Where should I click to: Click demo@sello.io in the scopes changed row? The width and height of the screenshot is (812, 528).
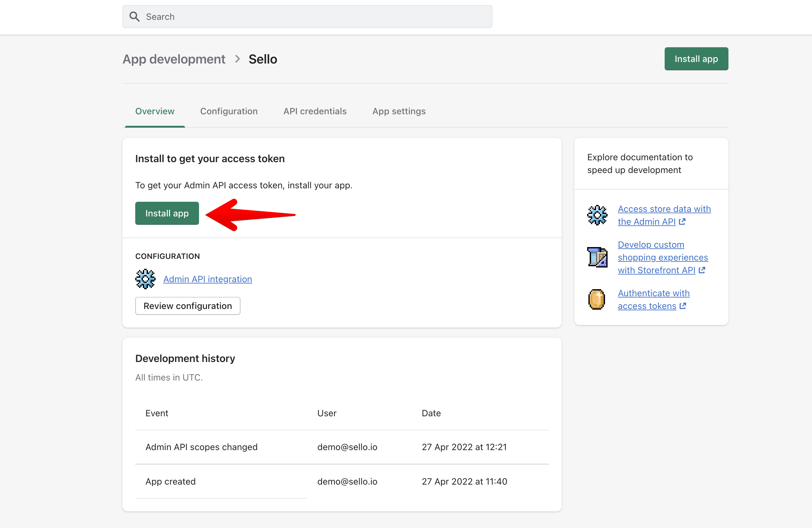click(x=347, y=447)
